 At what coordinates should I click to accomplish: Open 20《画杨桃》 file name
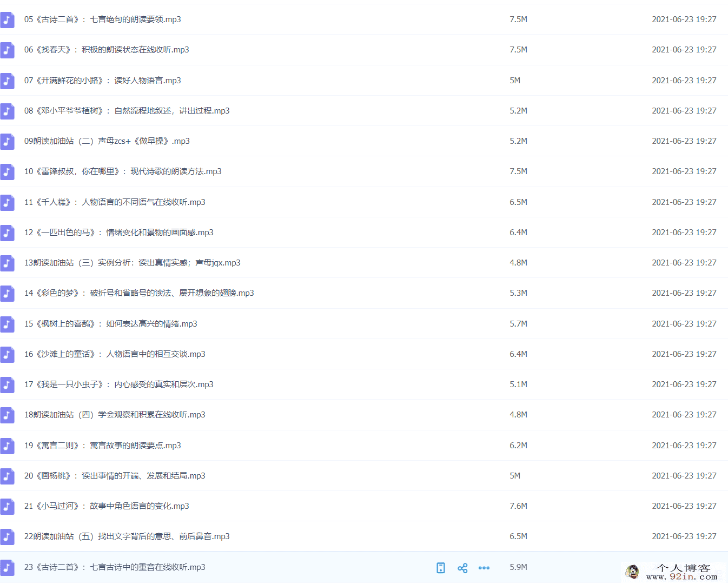[x=115, y=476]
